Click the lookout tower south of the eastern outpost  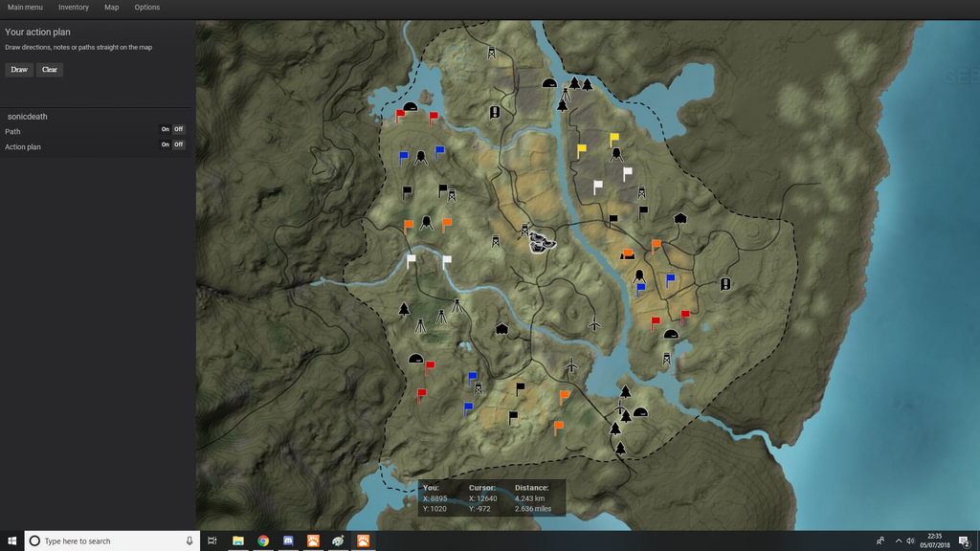667,359
